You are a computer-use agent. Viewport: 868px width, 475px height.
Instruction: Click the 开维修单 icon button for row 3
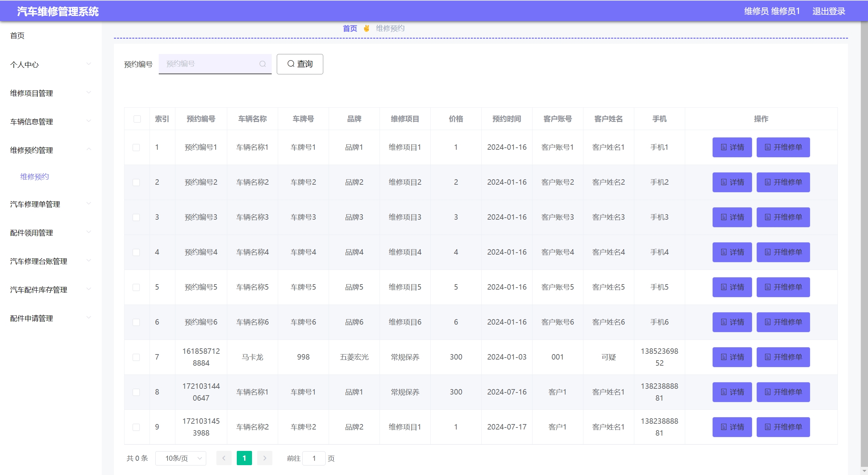(783, 217)
